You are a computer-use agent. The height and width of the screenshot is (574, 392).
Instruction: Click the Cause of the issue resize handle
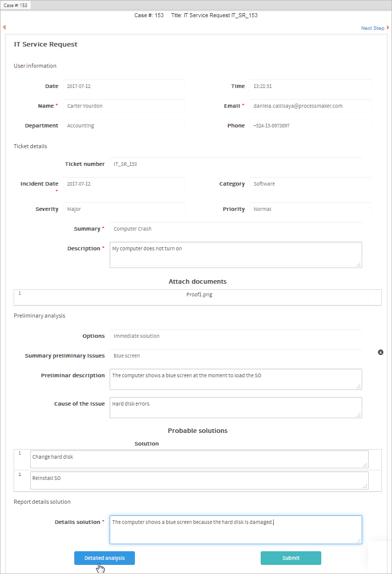point(359,415)
